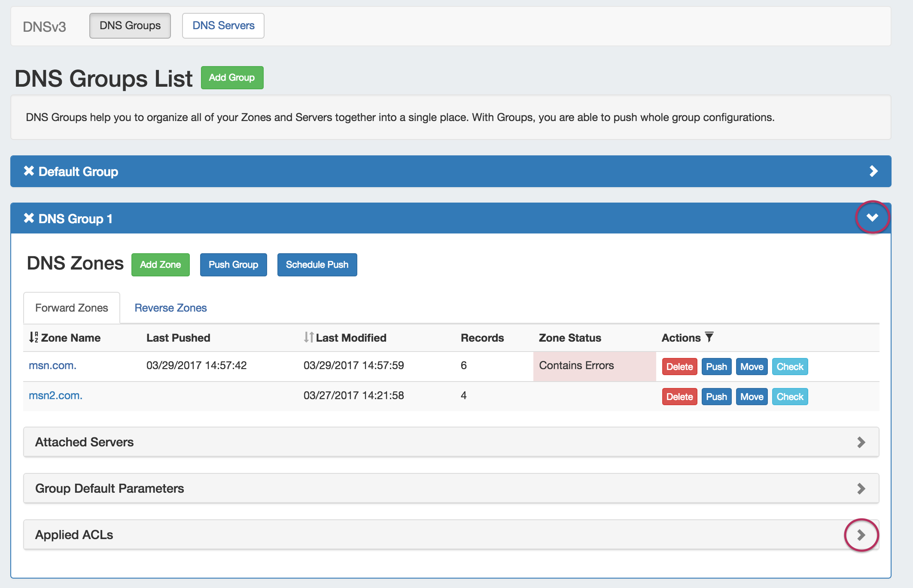Expand Default Group with right chevron
Screen dimensions: 913x588
point(873,171)
